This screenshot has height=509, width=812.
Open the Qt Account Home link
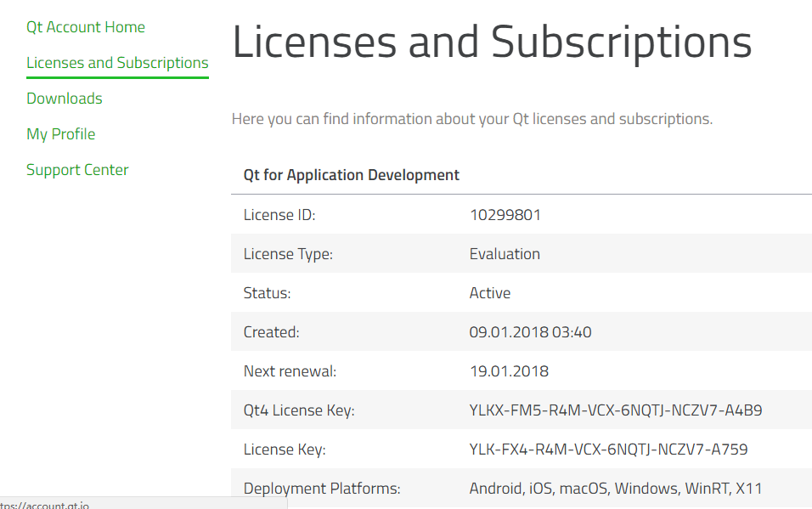pos(86,27)
